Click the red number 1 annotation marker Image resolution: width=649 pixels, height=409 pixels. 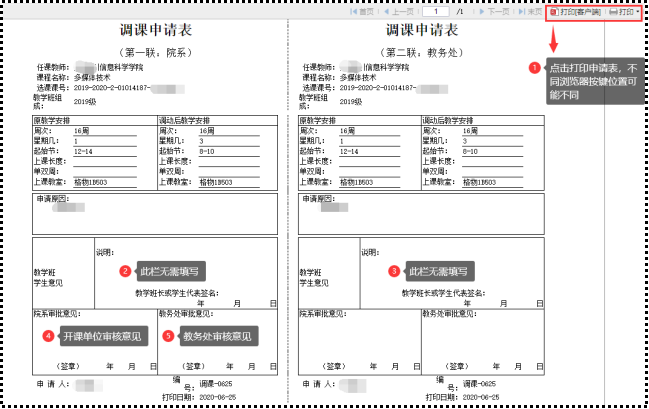click(535, 67)
